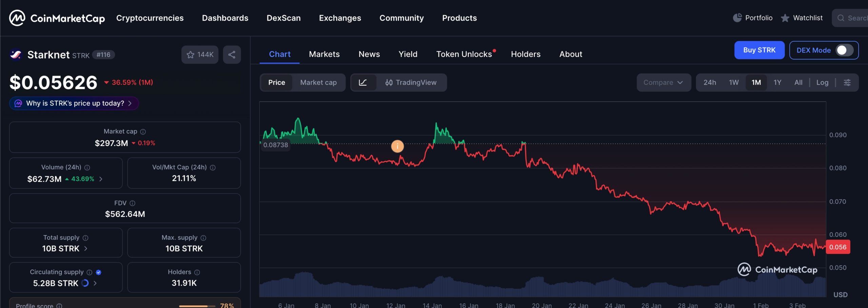Open the share icon button
The width and height of the screenshot is (868, 308).
pyautogui.click(x=232, y=55)
